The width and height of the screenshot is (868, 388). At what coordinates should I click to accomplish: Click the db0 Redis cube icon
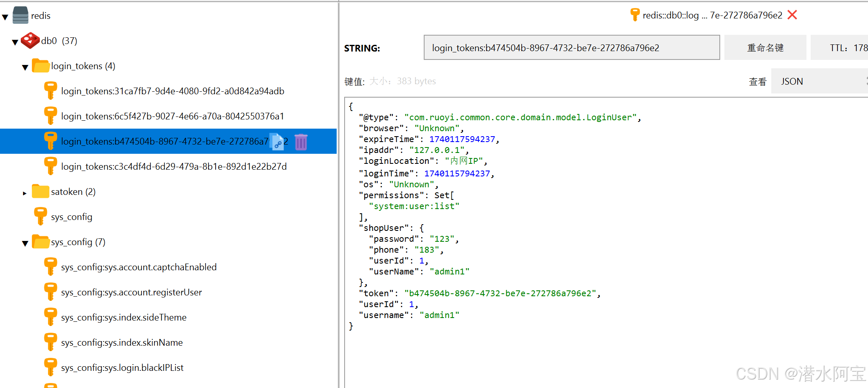click(30, 41)
